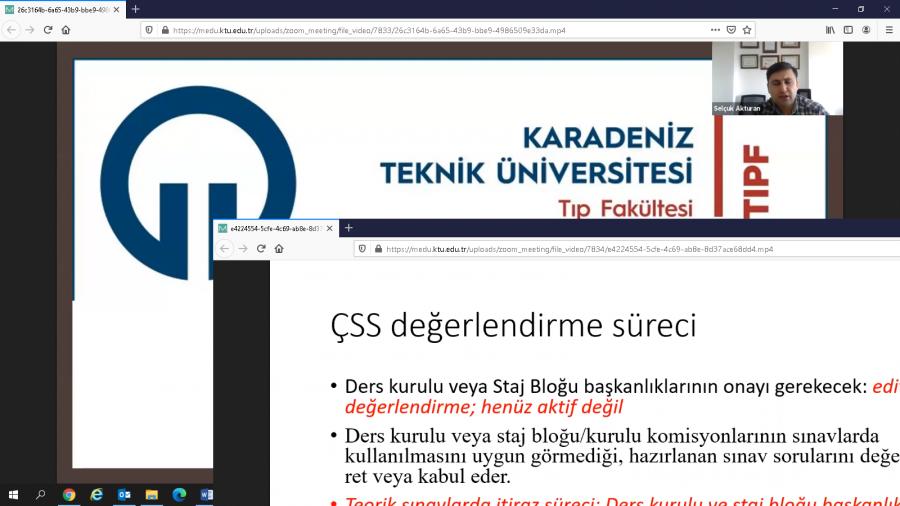
Task: Open Microsoft Word from the taskbar
Action: point(206,494)
